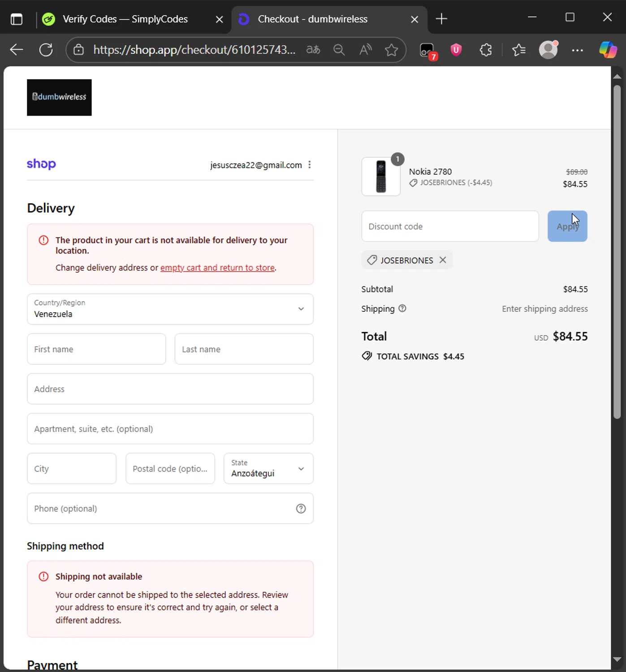This screenshot has width=626, height=672.
Task: Click the struck-through $89.00 price
Action: coord(577,172)
